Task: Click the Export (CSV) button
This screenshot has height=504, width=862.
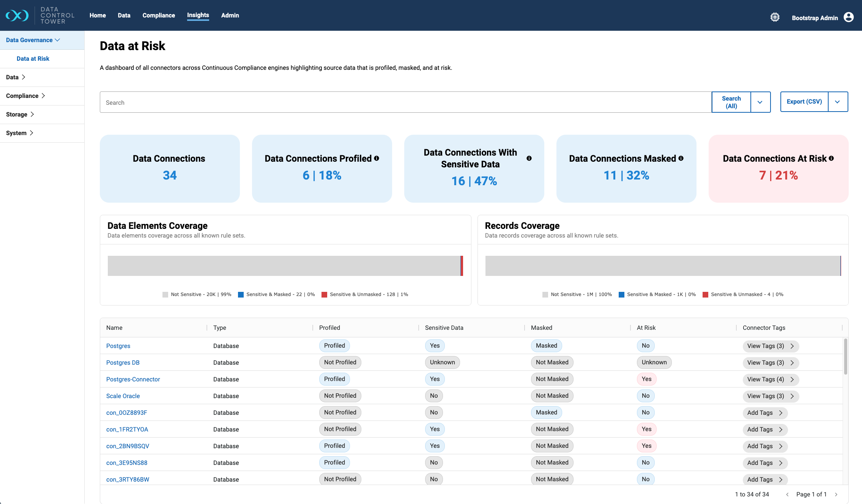Action: (804, 102)
